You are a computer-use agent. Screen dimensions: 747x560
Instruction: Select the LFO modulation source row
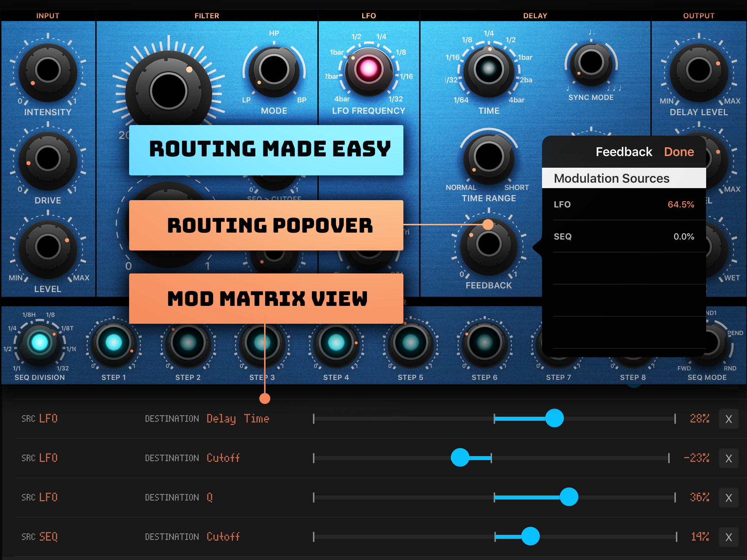coord(624,204)
